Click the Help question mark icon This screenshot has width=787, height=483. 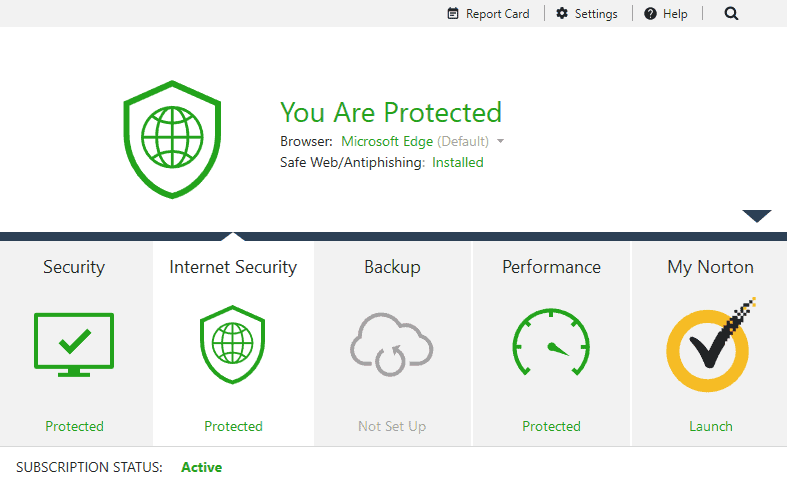tap(650, 14)
